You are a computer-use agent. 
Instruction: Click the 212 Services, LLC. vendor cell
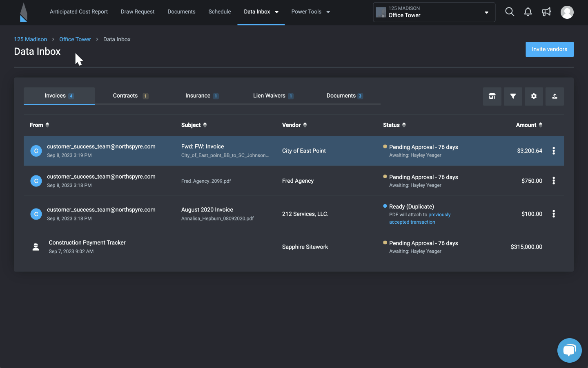coord(305,214)
